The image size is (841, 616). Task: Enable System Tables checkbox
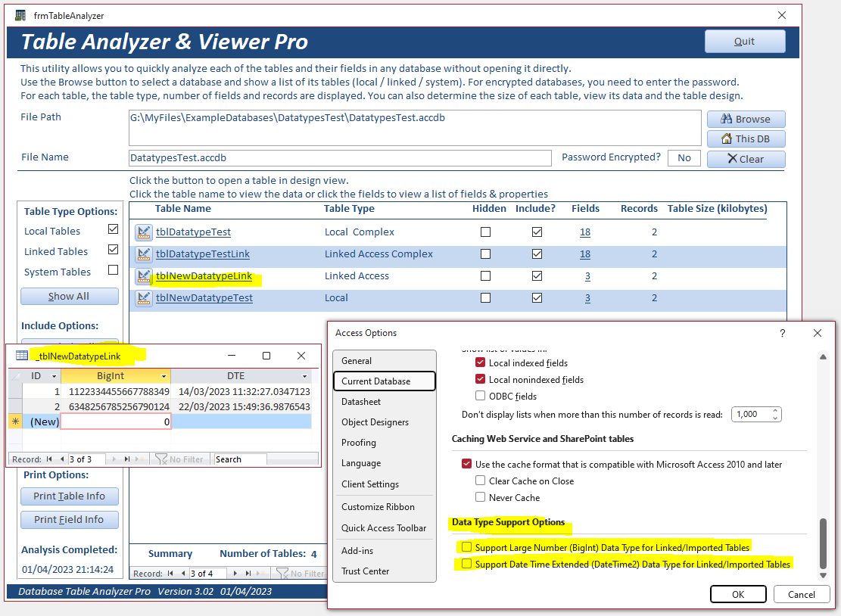pyautogui.click(x=114, y=269)
